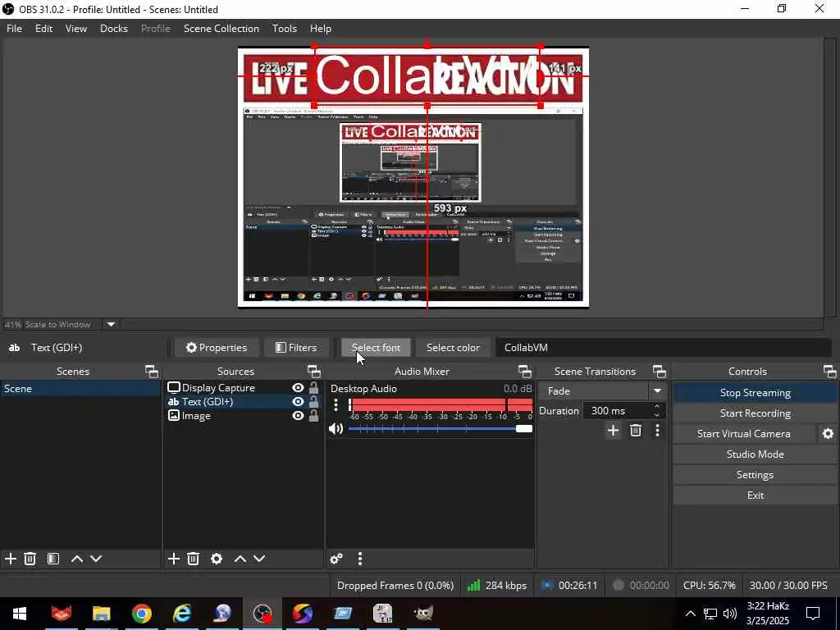Screen dimensions: 840x630
Task: Remove the selected source
Action: click(x=194, y=559)
